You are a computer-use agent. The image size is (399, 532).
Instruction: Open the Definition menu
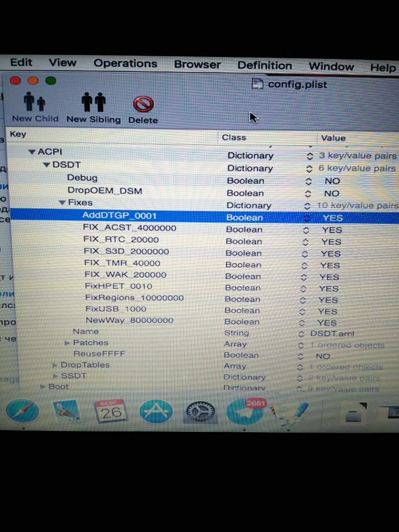(265, 66)
